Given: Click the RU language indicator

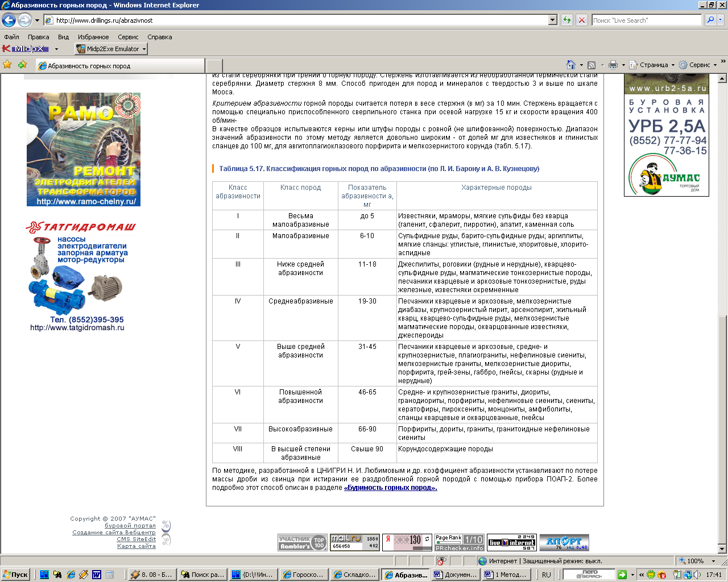Looking at the screenshot, I should (547, 575).
